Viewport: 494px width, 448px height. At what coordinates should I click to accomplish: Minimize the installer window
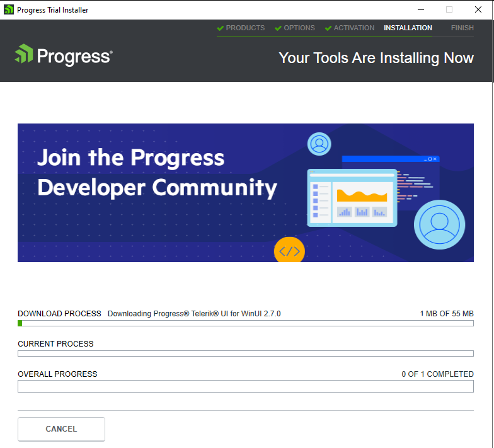click(x=421, y=10)
